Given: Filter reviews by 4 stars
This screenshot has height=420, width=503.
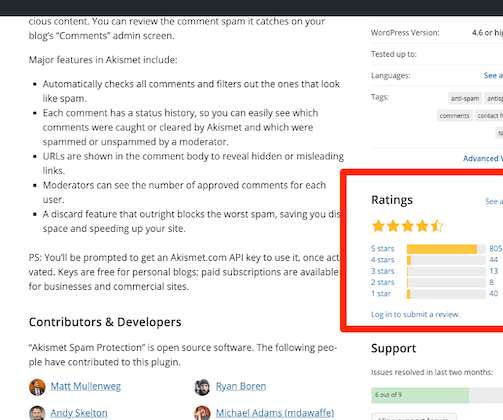Looking at the screenshot, I should click(383, 260).
